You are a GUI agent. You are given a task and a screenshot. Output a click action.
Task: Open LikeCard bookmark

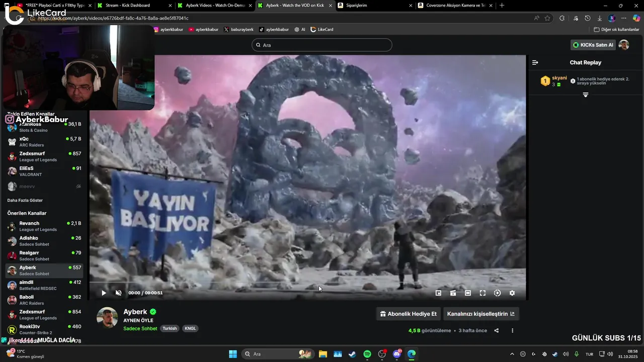coord(322,30)
